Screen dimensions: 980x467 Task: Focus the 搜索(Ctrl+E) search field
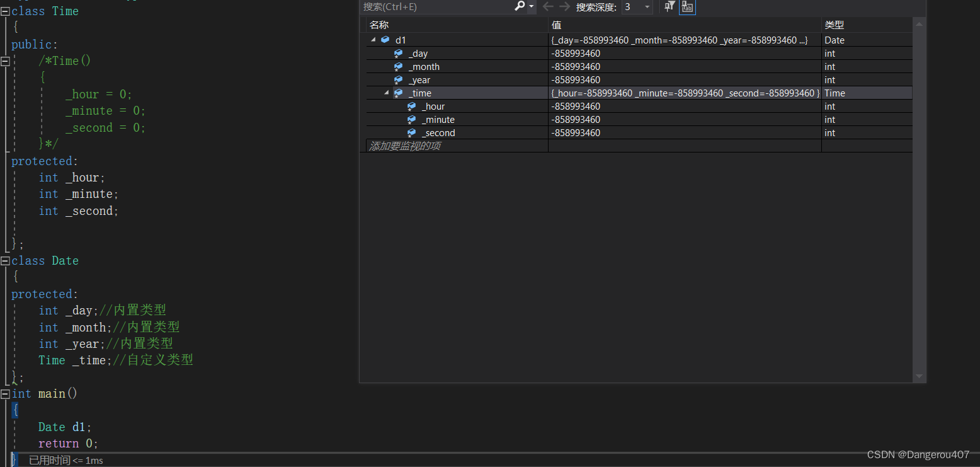(438, 7)
